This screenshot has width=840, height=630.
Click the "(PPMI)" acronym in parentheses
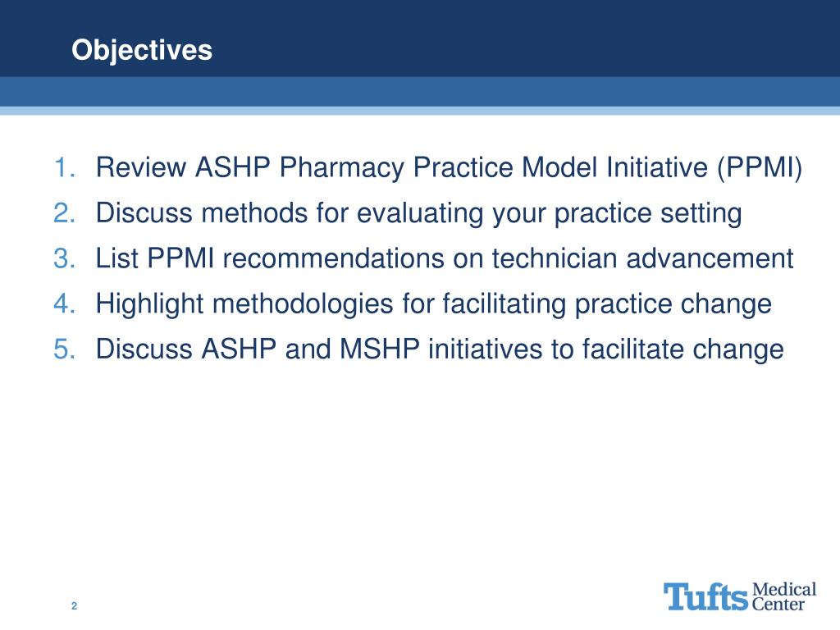(760, 169)
